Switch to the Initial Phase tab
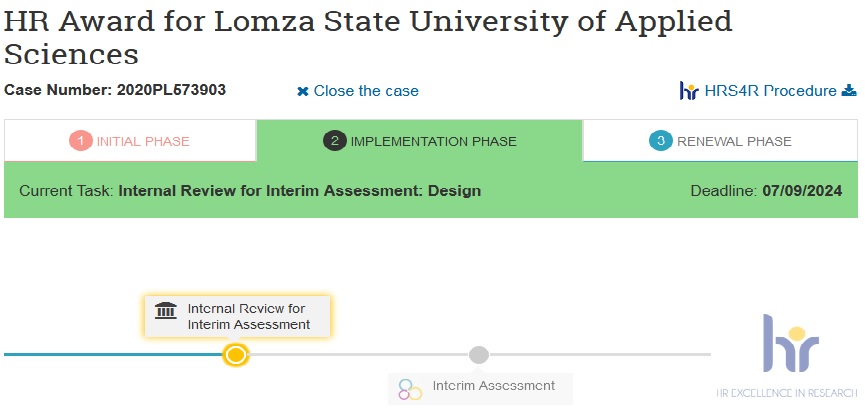The height and width of the screenshot is (415, 865). (130, 141)
